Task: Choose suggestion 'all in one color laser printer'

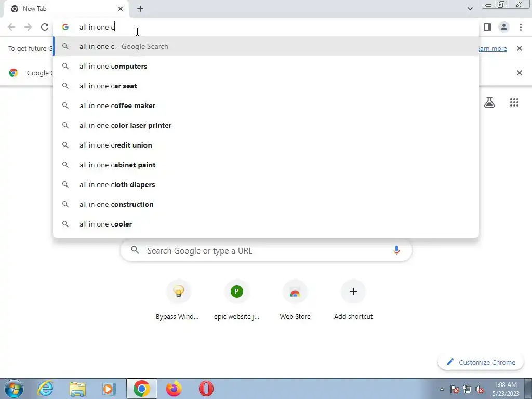Action: [266, 125]
